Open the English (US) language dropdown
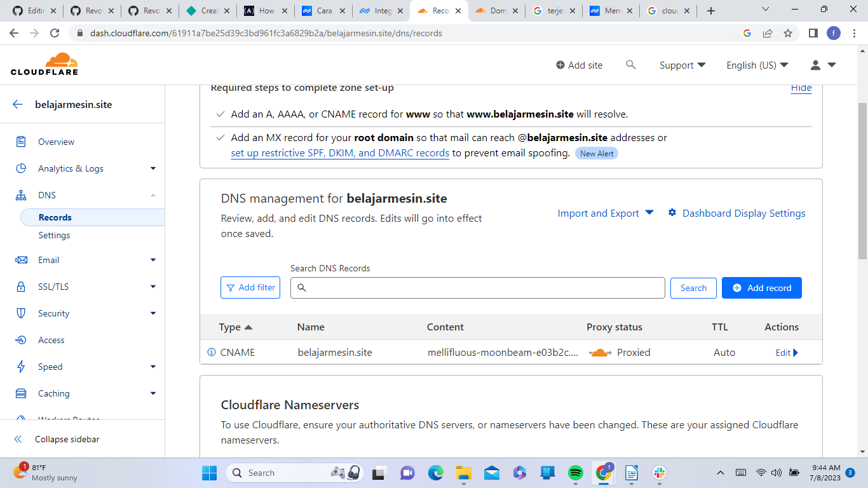The height and width of the screenshot is (488, 868). coord(757,65)
